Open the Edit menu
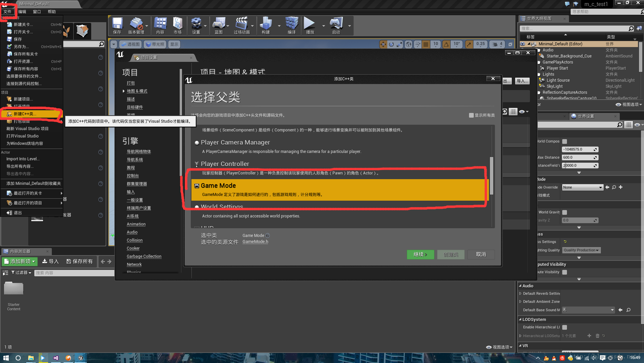Screen dimensions: 644x363 [22, 12]
